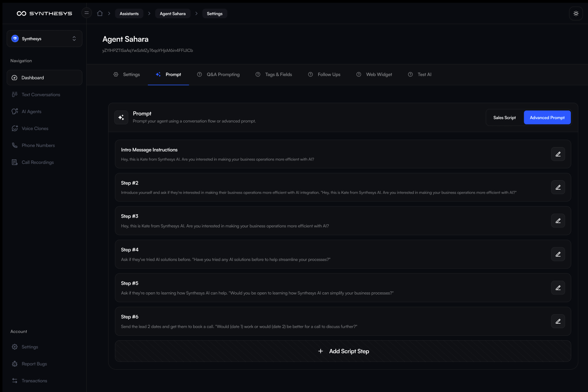Switch prompt mode to Sales Script
This screenshot has width=588, height=392.
(504, 118)
